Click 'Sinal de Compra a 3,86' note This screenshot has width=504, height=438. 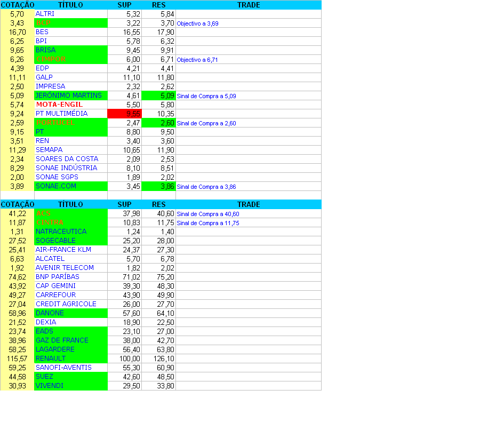[206, 187]
